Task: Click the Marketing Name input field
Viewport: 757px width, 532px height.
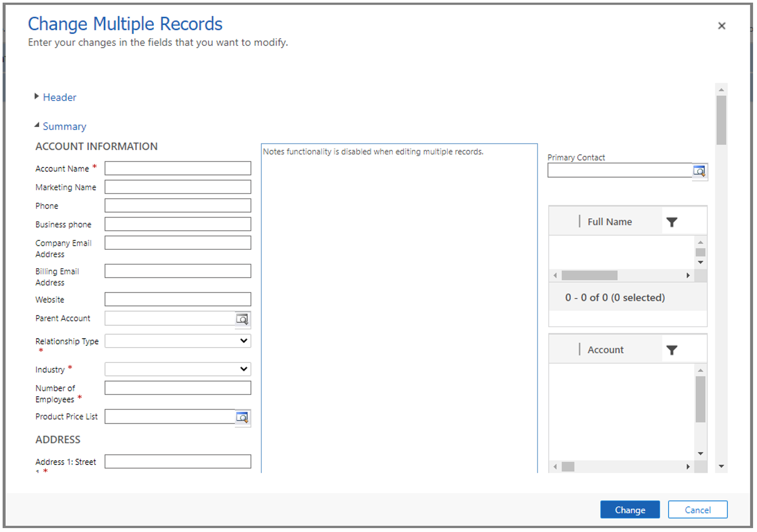Action: [178, 187]
